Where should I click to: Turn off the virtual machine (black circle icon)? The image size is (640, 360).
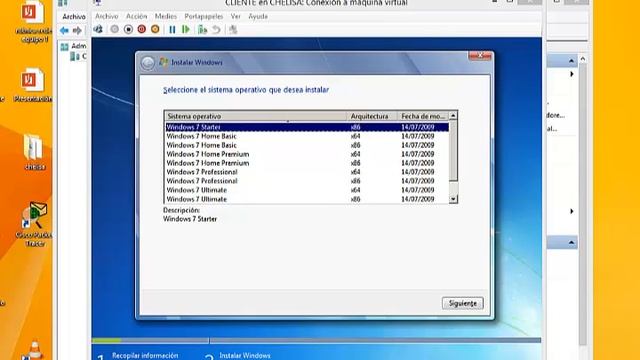[128, 29]
